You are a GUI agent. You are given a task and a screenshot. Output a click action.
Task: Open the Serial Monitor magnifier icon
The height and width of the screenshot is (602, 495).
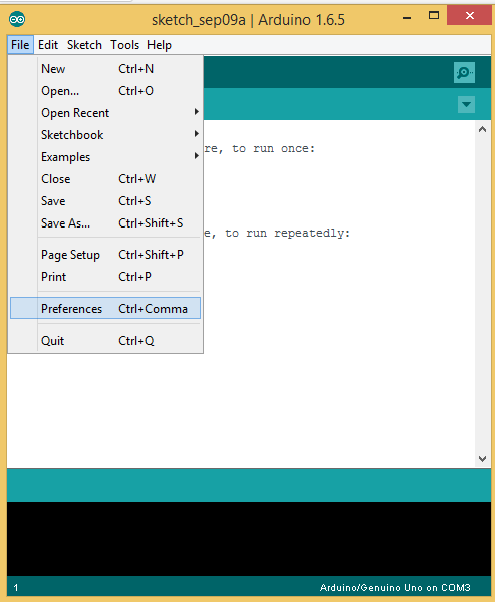point(464,72)
